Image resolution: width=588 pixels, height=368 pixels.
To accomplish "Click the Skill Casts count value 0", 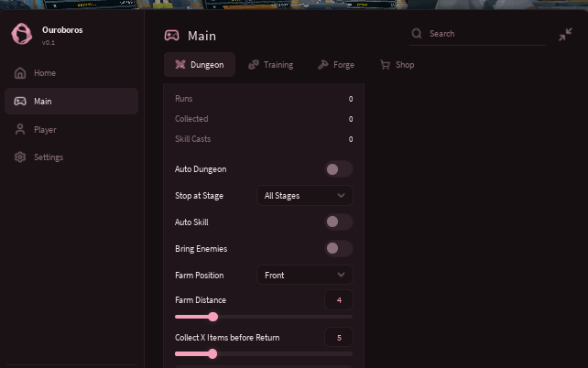I will point(351,139).
